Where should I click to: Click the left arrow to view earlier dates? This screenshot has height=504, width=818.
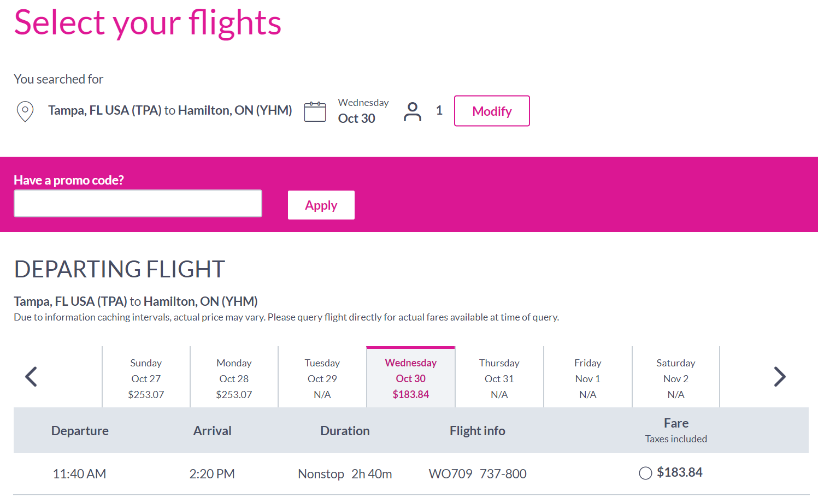31,377
